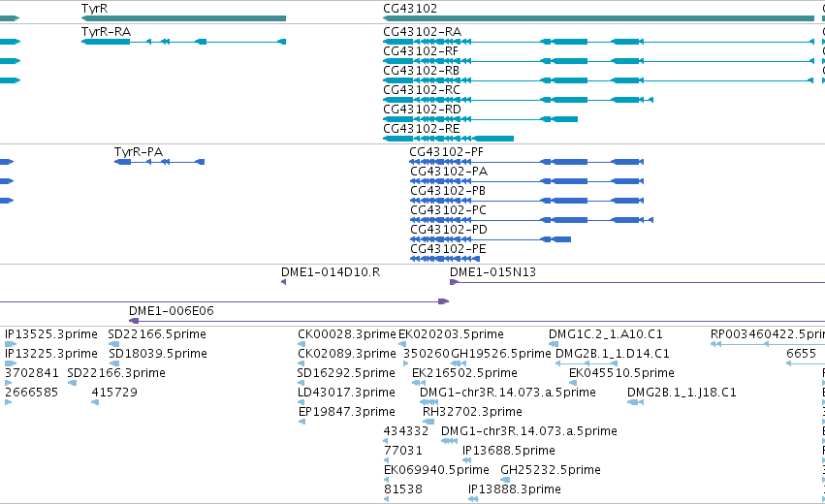The height and width of the screenshot is (504, 825).
Task: Click EST SD16292.5prime
Action: pos(346,373)
